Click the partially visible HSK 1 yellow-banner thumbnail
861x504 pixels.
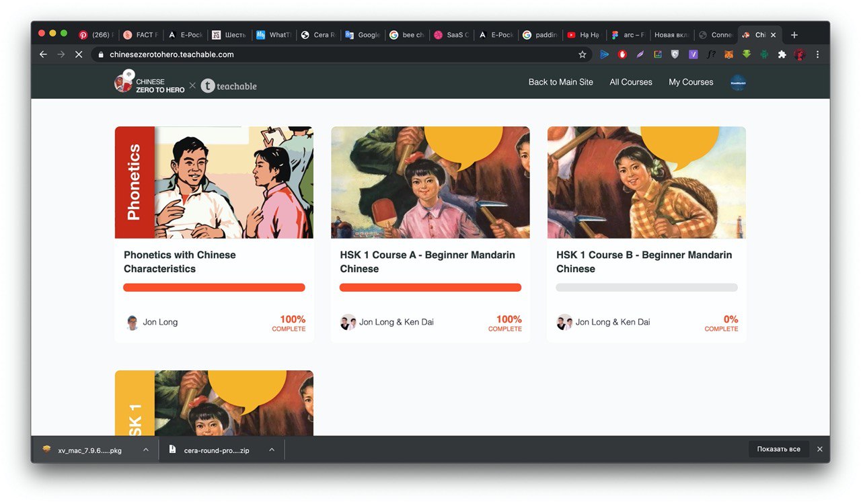click(214, 403)
